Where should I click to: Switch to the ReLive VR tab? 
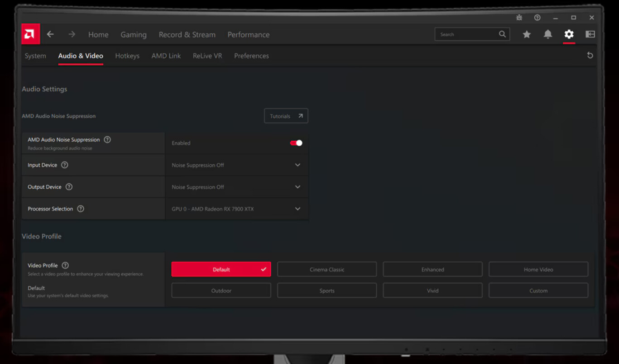click(207, 56)
